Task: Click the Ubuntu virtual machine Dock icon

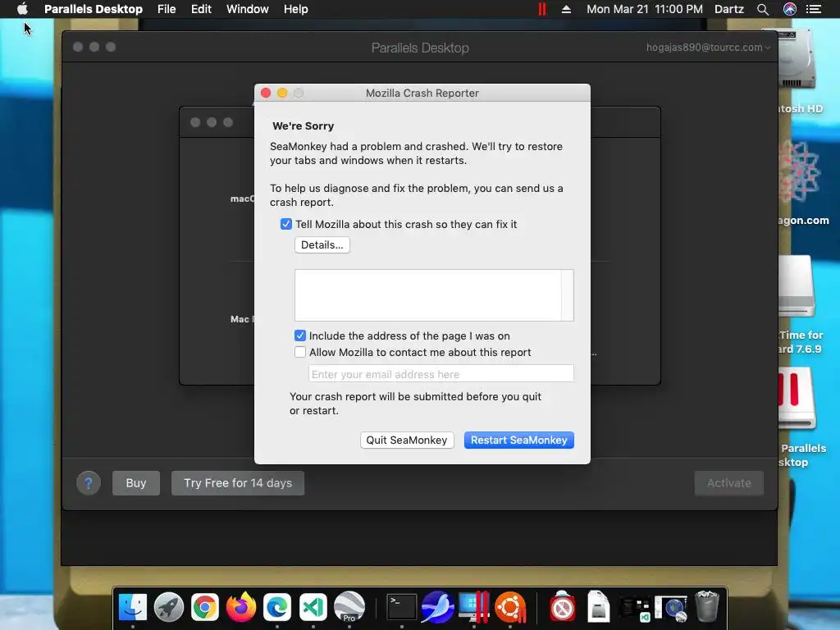Action: tap(510, 607)
